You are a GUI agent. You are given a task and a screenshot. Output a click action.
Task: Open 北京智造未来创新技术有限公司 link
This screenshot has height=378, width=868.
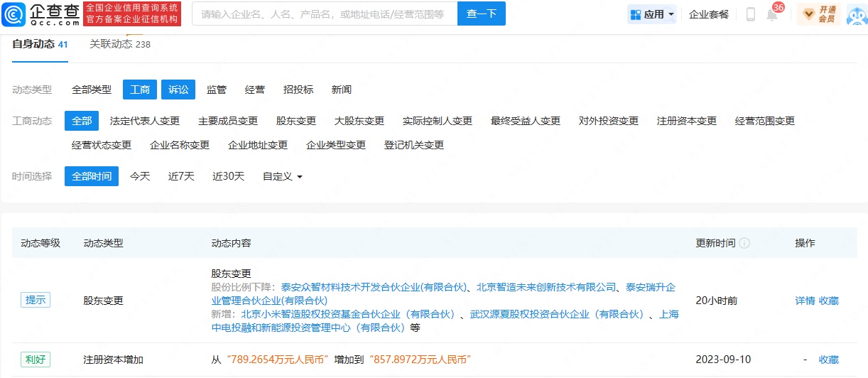pos(546,287)
